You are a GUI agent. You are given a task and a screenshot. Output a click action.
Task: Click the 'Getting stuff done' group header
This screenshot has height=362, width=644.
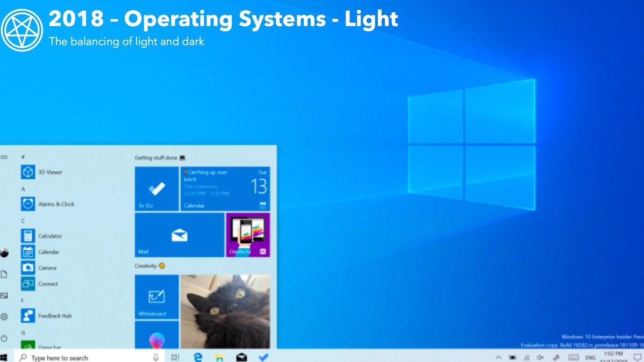[160, 158]
